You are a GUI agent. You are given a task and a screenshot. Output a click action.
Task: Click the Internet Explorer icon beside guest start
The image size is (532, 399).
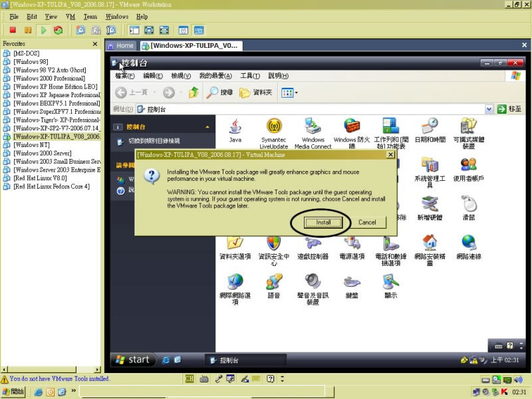click(x=166, y=360)
